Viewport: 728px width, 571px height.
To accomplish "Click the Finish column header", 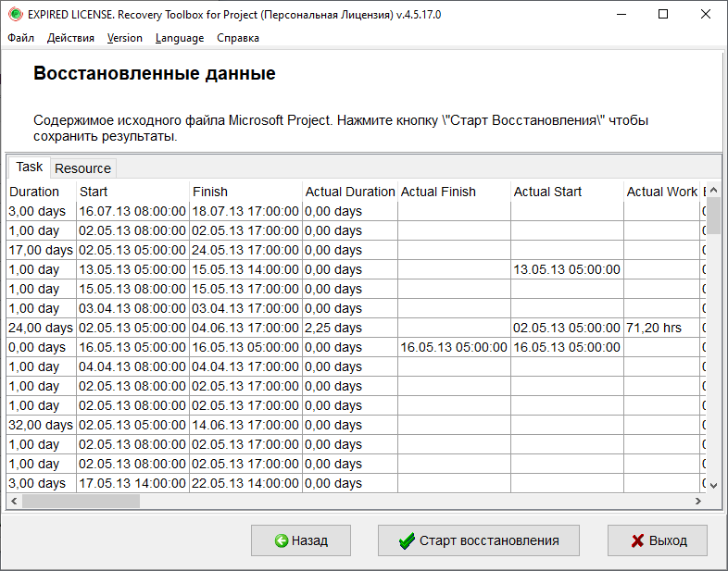I will point(246,192).
